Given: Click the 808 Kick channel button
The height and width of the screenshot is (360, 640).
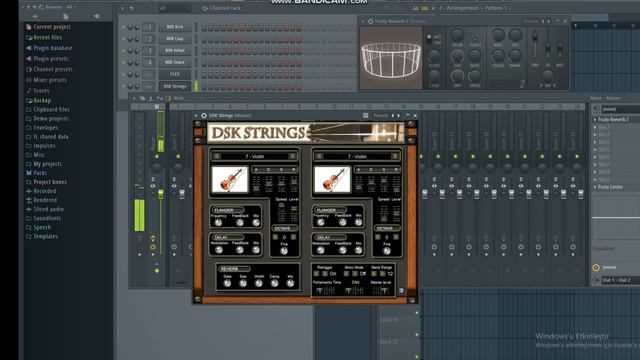Looking at the screenshot, I should pos(175,27).
